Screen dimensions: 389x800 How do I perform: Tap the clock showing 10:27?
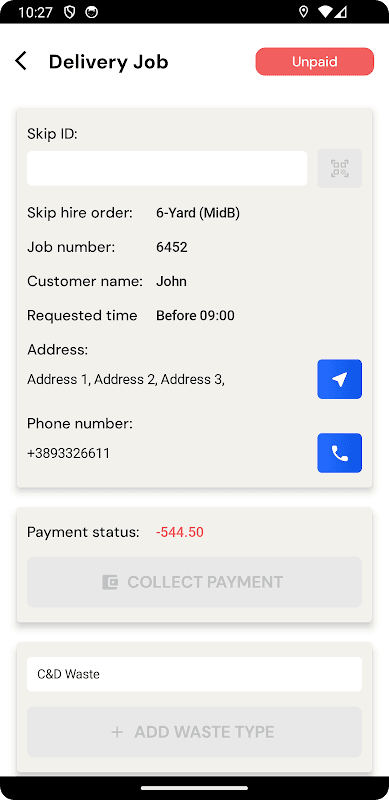click(35, 12)
